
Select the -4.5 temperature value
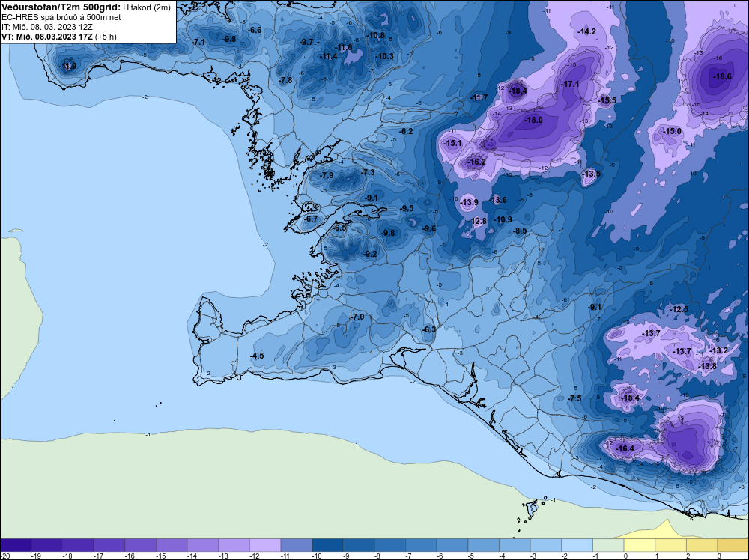tap(257, 356)
